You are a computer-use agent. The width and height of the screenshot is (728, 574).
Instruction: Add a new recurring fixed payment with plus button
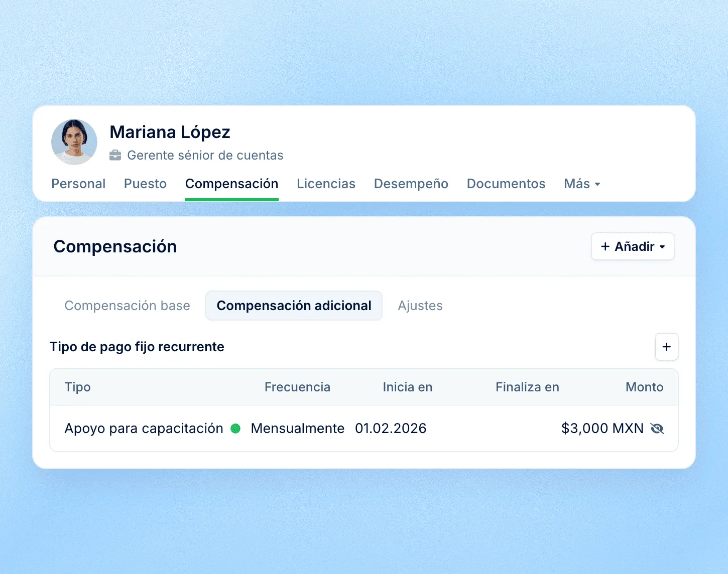click(x=667, y=347)
